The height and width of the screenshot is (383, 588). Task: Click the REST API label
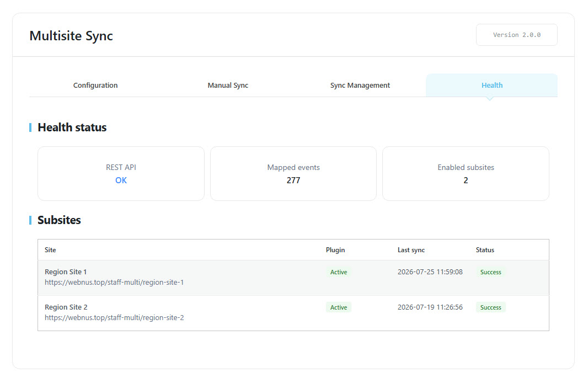tap(121, 167)
